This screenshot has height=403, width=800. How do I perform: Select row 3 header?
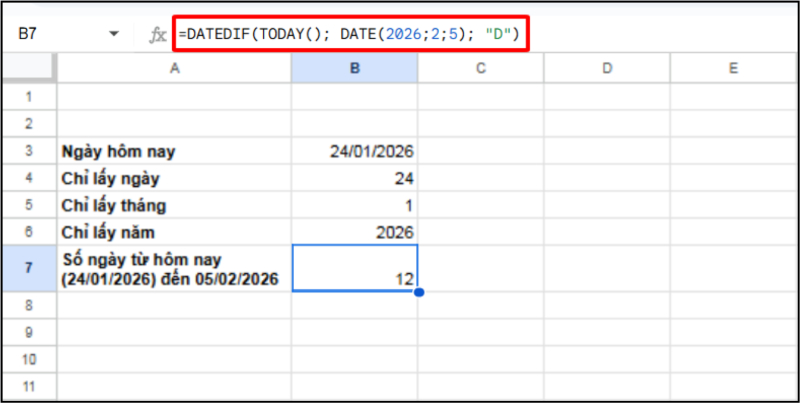28,151
